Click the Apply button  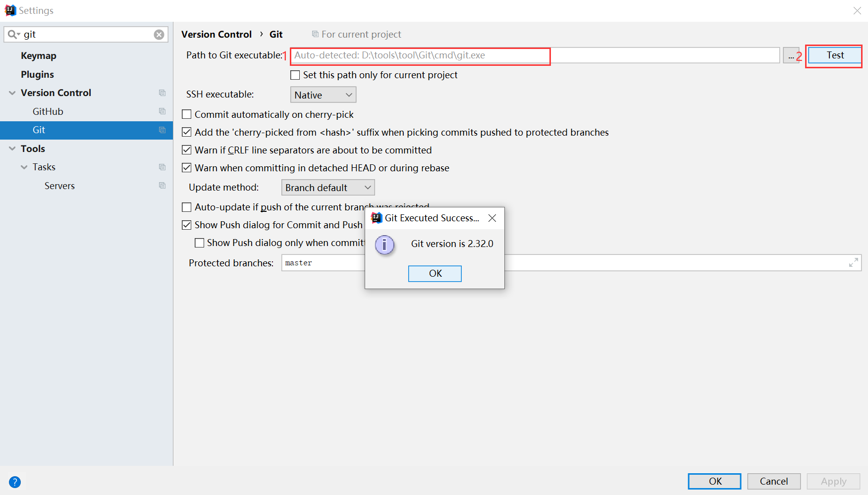point(834,481)
